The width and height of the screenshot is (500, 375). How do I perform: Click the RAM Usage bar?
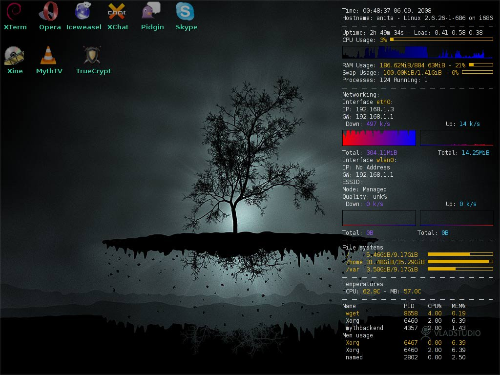[x=481, y=65]
